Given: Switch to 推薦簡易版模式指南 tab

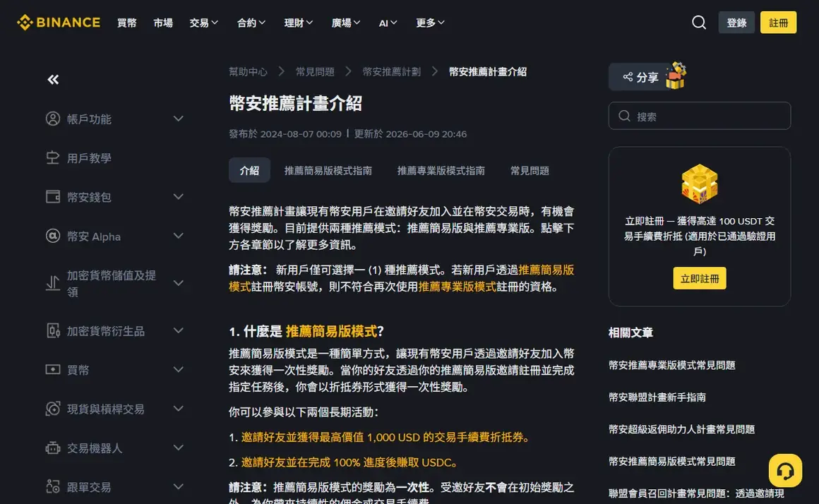Looking at the screenshot, I should coord(328,170).
